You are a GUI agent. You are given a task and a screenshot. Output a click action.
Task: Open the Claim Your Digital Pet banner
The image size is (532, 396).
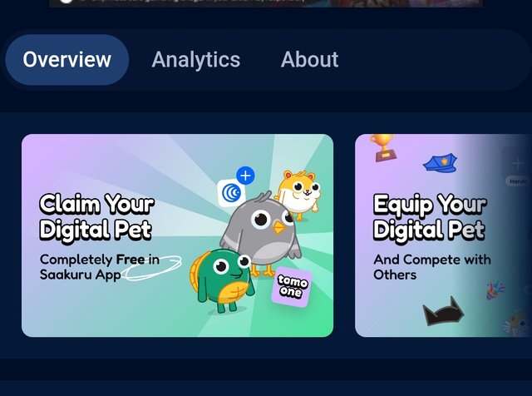pyautogui.click(x=177, y=235)
